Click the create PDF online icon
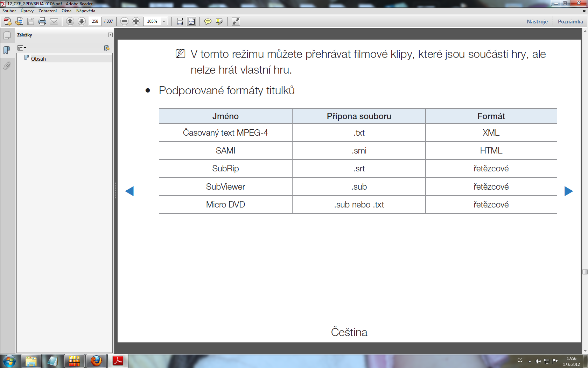 click(x=7, y=21)
